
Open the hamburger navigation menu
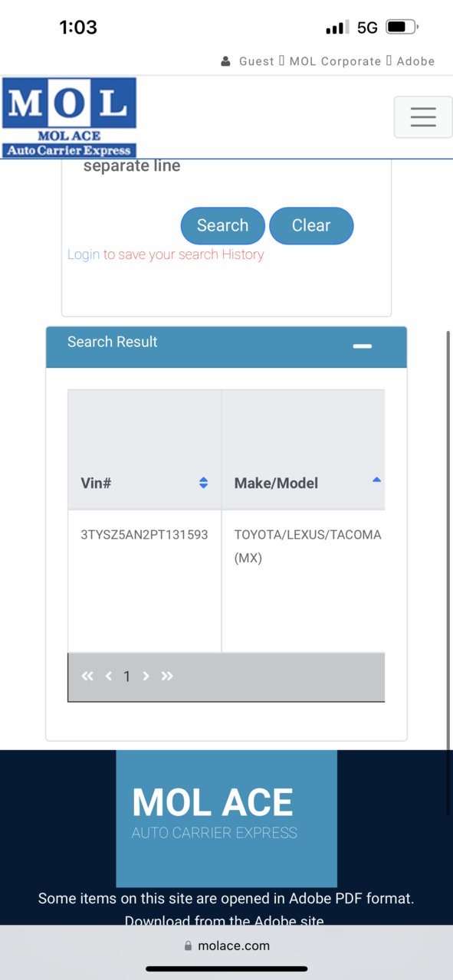pos(423,116)
